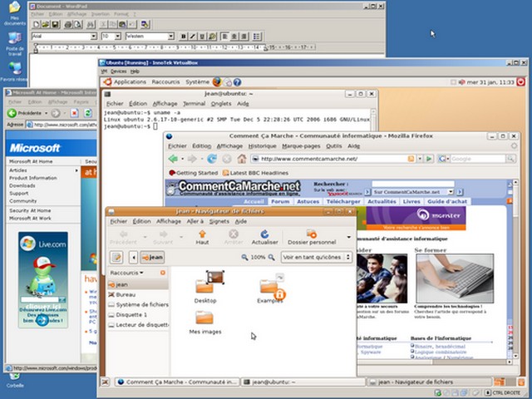Click the Getting Started bookmark
The height and width of the screenshot is (399, 532).
(x=194, y=173)
